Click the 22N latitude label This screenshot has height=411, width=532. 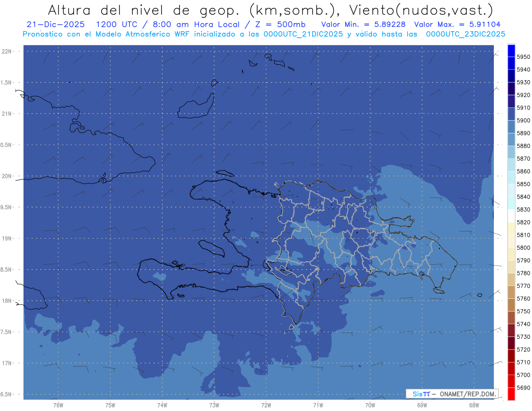pos(8,51)
